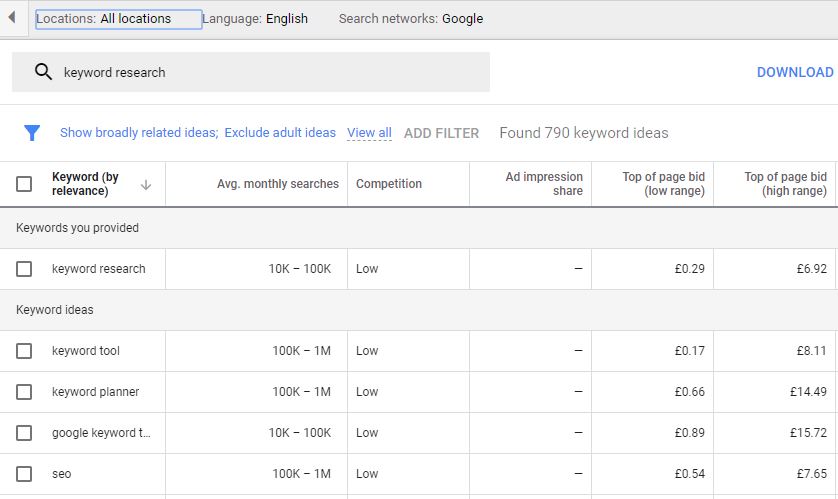
Task: Sort by Avg. monthly searches column
Action: pyautogui.click(x=277, y=184)
